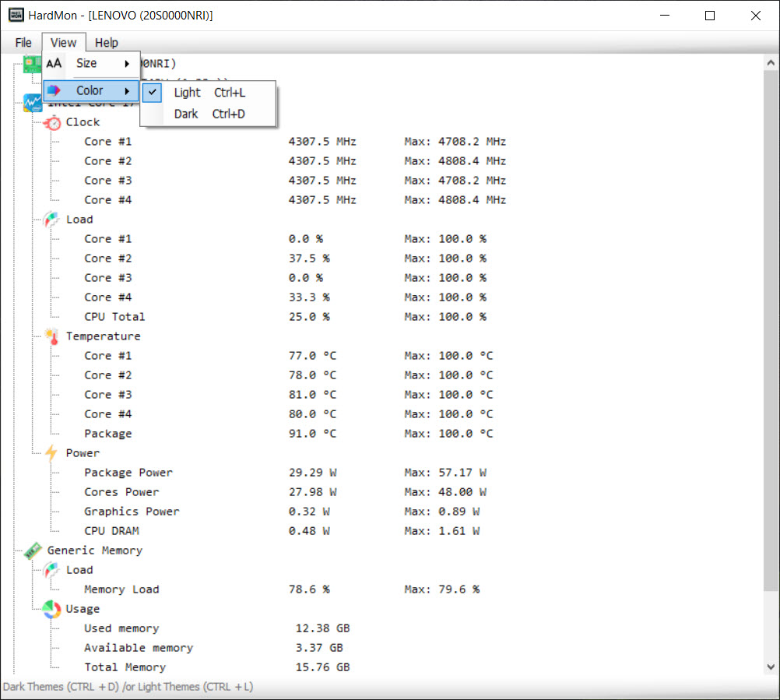This screenshot has height=700, width=780.
Task: Click the Power lightning bolt icon
Action: pyautogui.click(x=51, y=453)
